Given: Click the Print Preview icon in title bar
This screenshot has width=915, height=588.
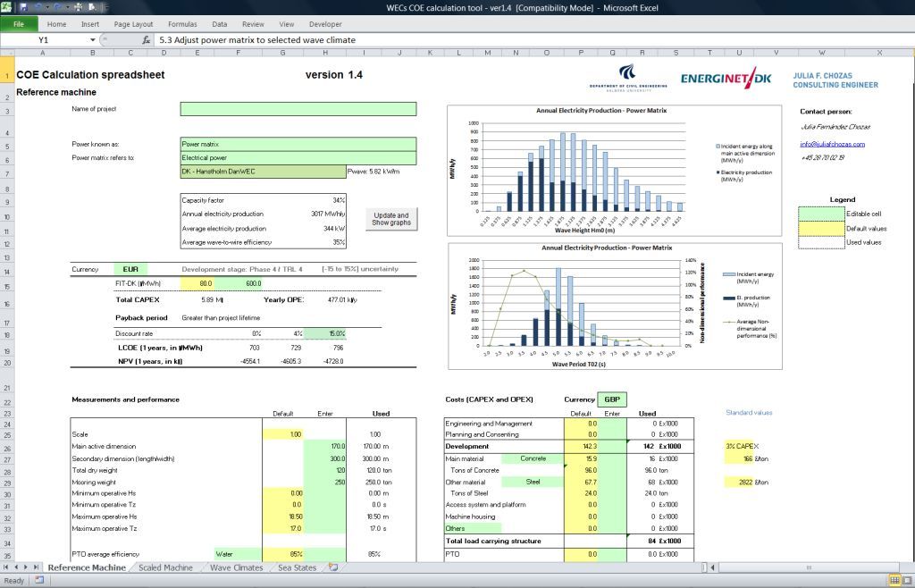Looking at the screenshot, I should [92, 7].
